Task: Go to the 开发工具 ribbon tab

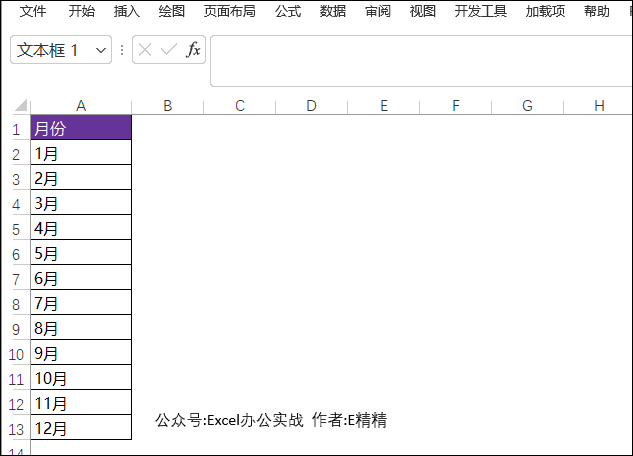Action: 480,12
